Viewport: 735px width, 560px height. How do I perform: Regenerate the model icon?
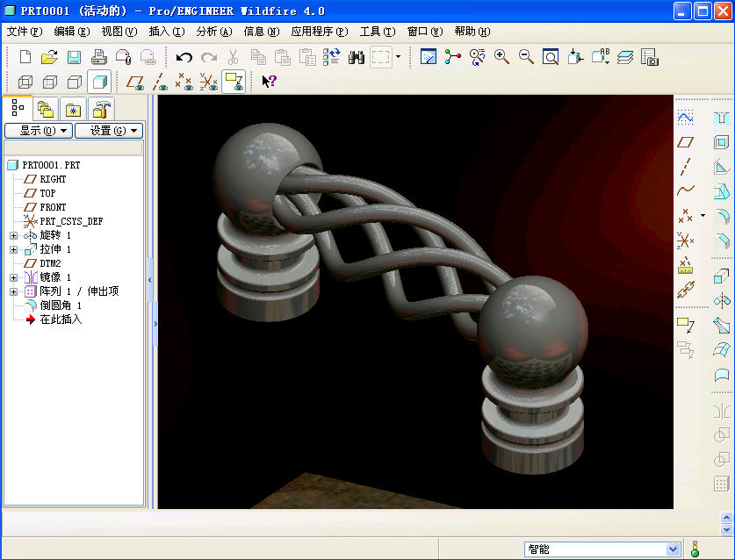click(332, 57)
